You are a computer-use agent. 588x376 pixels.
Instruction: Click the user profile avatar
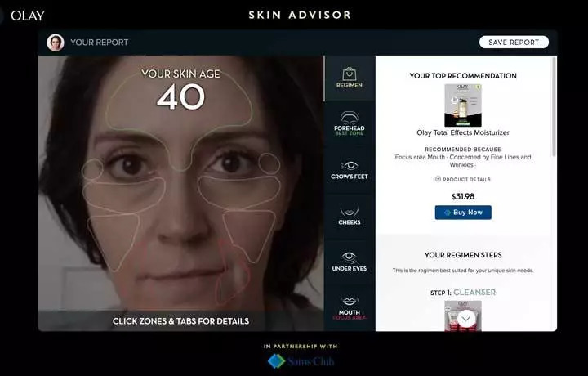click(x=56, y=43)
